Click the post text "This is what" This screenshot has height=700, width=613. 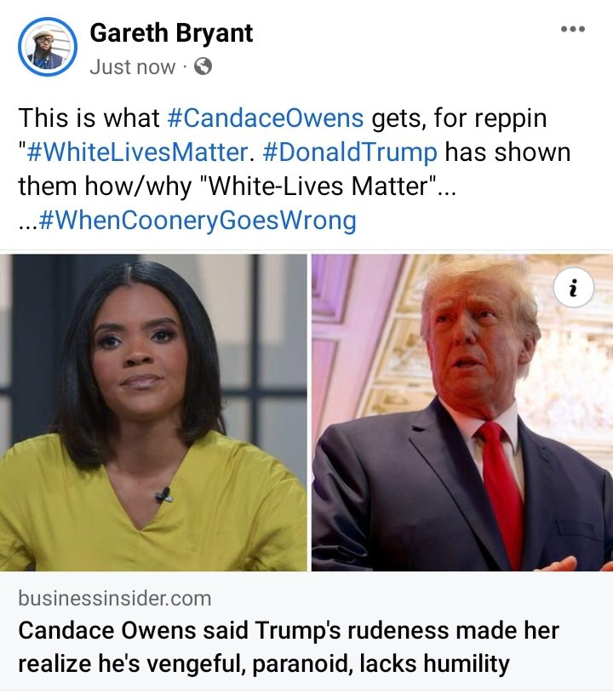point(89,118)
